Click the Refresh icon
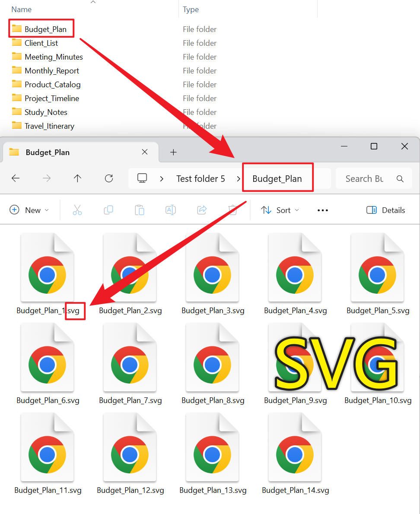The height and width of the screenshot is (514, 420). click(108, 178)
